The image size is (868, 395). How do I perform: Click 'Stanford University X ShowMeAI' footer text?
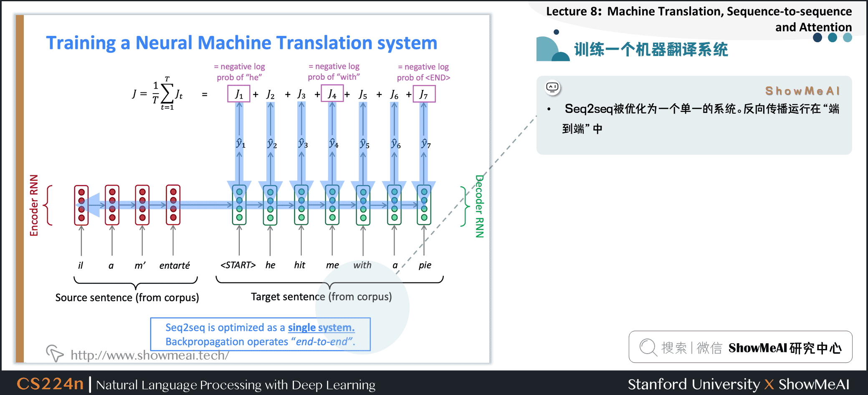(x=739, y=384)
